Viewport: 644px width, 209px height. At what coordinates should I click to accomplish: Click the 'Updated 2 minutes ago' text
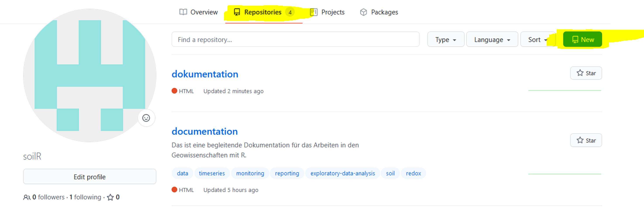pyautogui.click(x=233, y=91)
